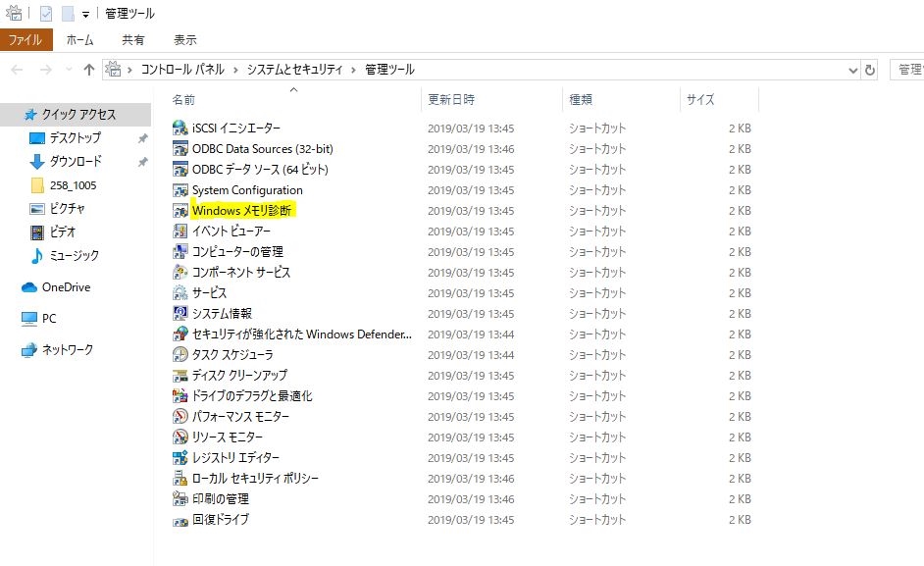This screenshot has width=924, height=566.
Task: Click the back navigation arrow
Action: (17, 70)
